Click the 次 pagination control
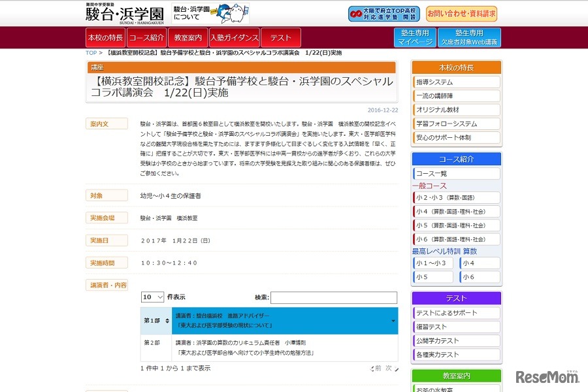588x392 pixels. [x=389, y=367]
